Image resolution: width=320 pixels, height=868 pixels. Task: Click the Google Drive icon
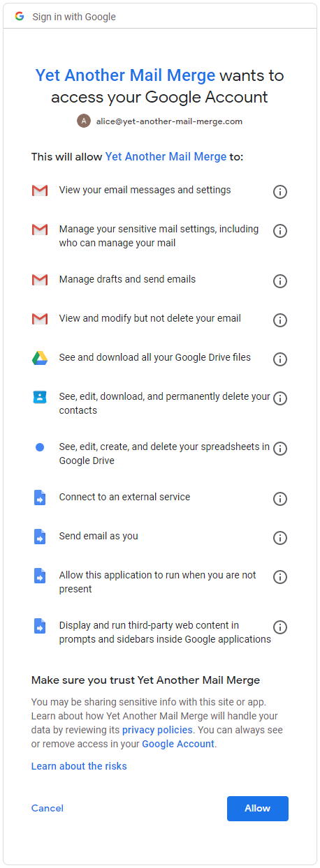40,358
